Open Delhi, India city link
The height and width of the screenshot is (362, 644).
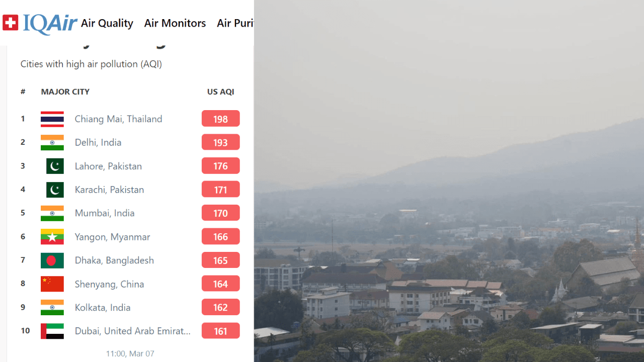[98, 142]
